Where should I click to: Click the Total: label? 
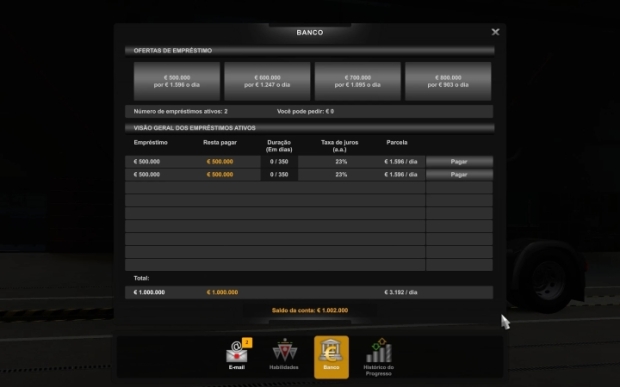[142, 278]
